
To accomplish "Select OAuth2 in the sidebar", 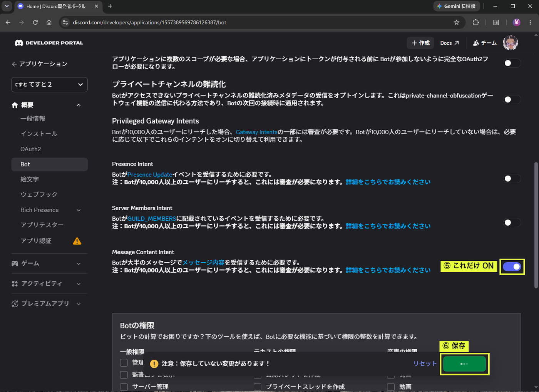I will [x=50, y=149].
